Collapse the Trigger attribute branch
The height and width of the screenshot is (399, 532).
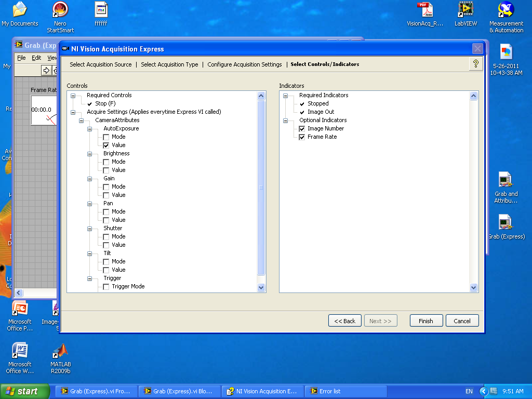point(89,278)
